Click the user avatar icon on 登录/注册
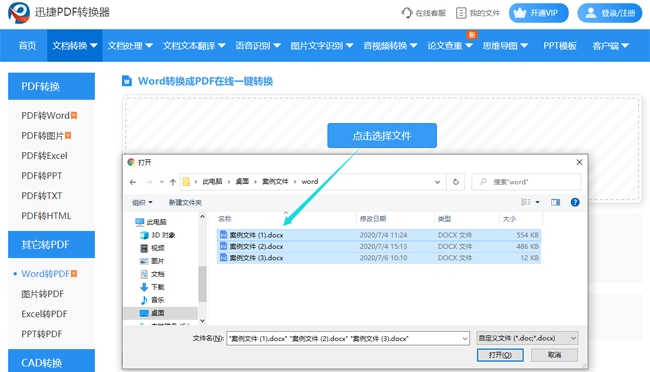The height and width of the screenshot is (372, 650). tap(591, 13)
